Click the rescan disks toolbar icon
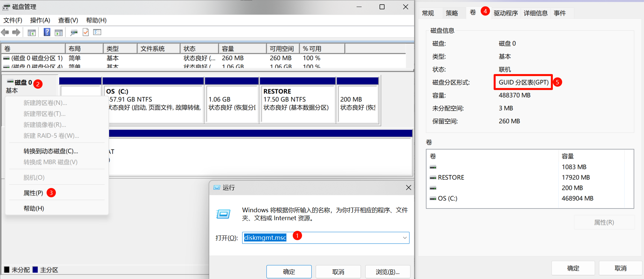 74,33
